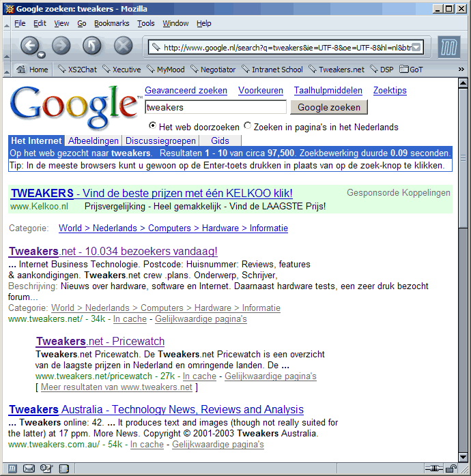
Task: Open the Intranet School bookmark
Action: (272, 70)
